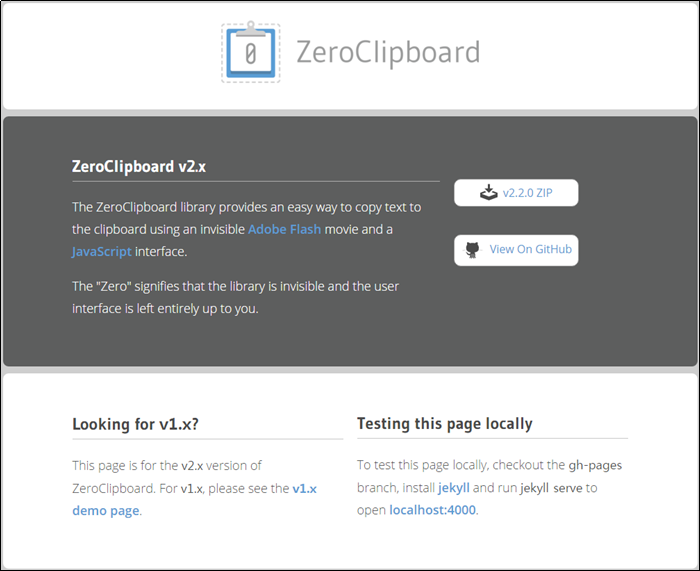700x571 pixels.
Task: Download the v2.2.0 ZIP
Action: [x=516, y=193]
